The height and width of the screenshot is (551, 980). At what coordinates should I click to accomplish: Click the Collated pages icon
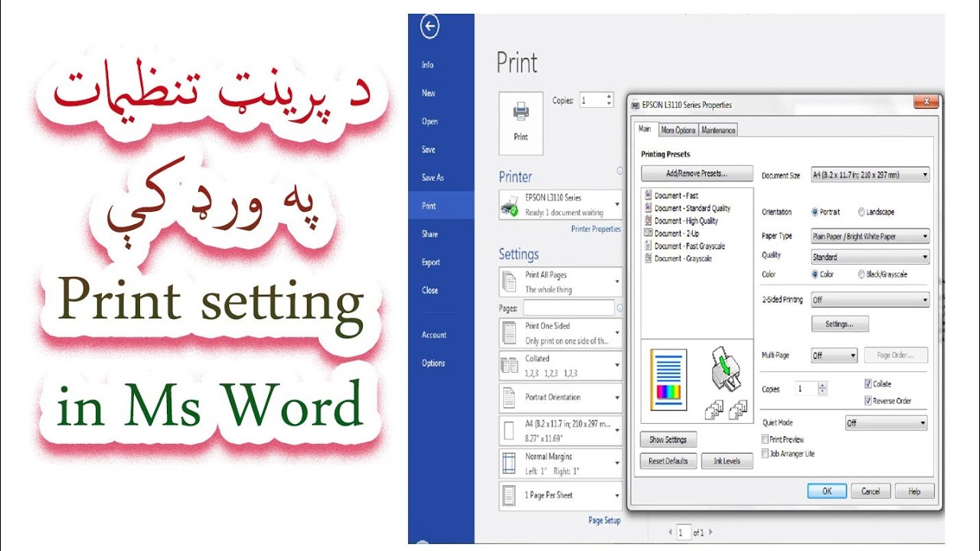[x=509, y=365]
